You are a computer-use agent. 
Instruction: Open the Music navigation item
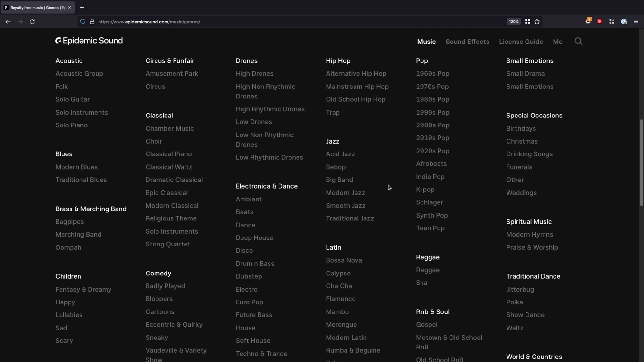point(426,42)
